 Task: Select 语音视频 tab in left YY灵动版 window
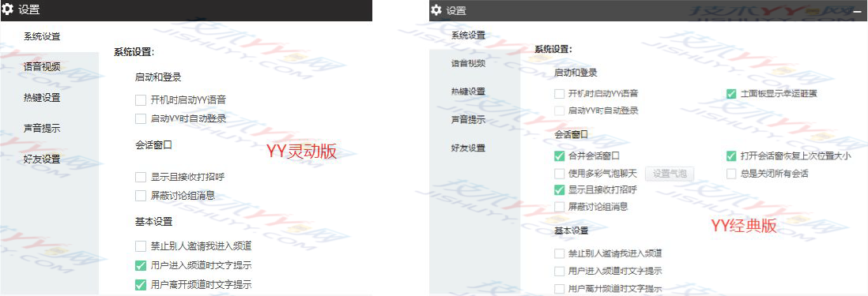click(42, 67)
